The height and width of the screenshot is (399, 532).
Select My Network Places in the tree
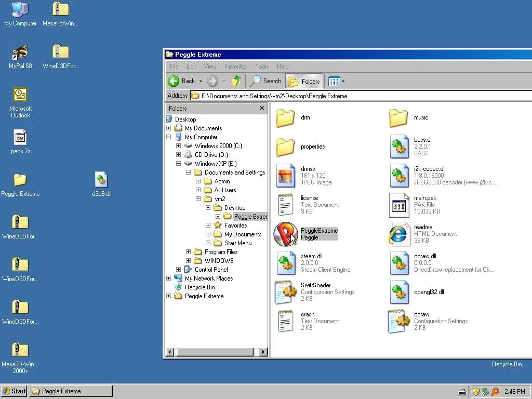(x=209, y=278)
